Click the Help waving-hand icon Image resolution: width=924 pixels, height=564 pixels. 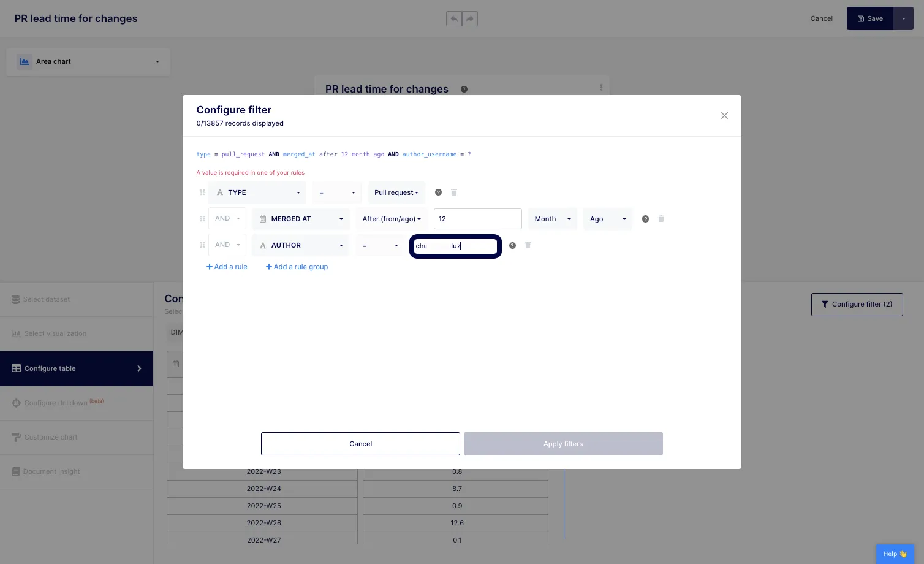click(903, 554)
